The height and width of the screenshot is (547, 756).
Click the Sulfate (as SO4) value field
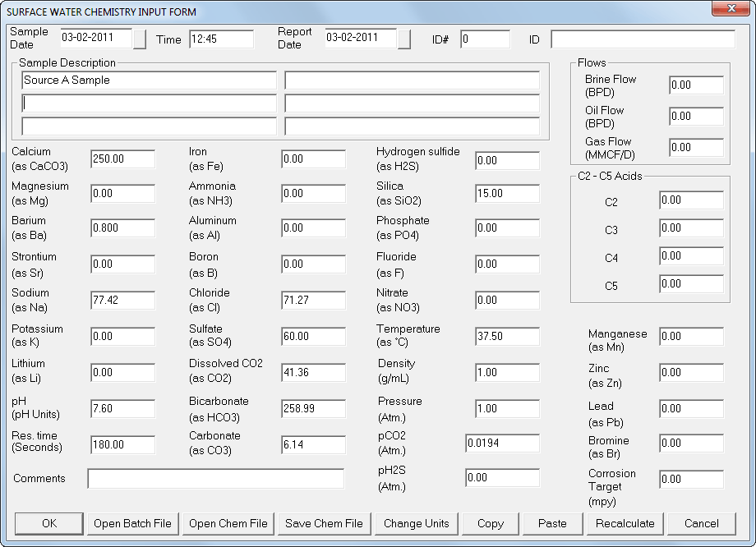(313, 337)
